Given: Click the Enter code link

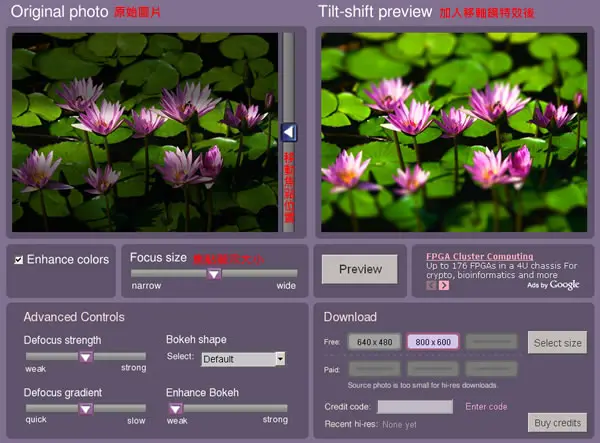Looking at the screenshot, I should [486, 407].
